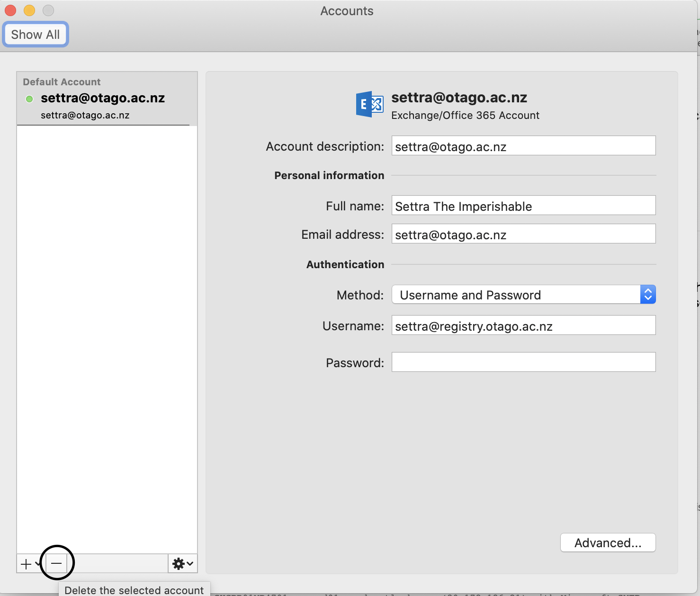Open the gear settings menu

pyautogui.click(x=182, y=564)
